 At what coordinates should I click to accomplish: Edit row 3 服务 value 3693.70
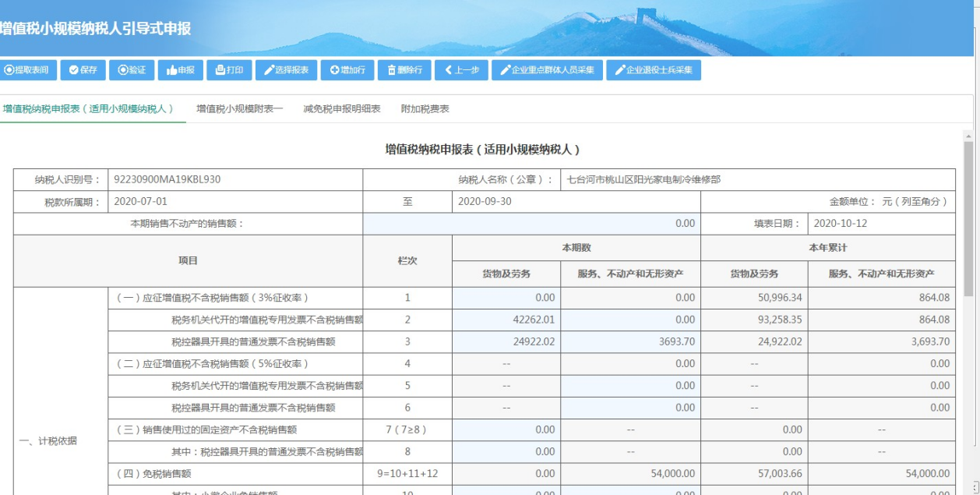tap(630, 341)
